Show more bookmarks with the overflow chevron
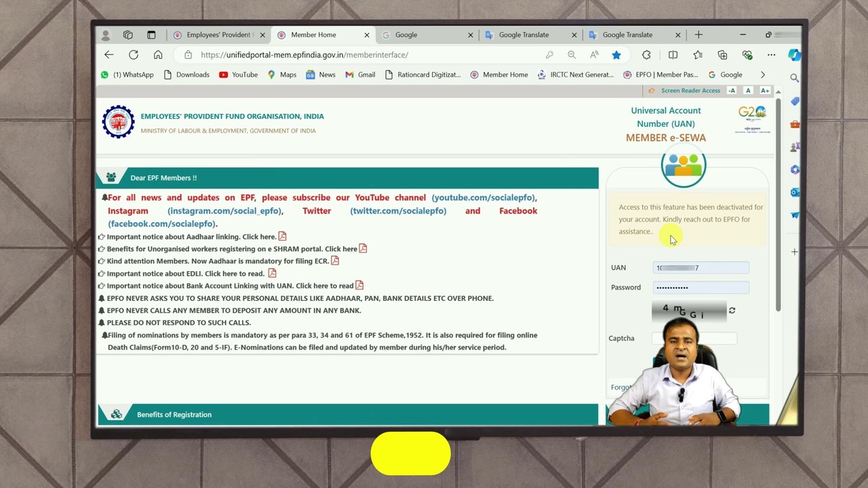Viewport: 868px width, 488px height. [x=763, y=75]
